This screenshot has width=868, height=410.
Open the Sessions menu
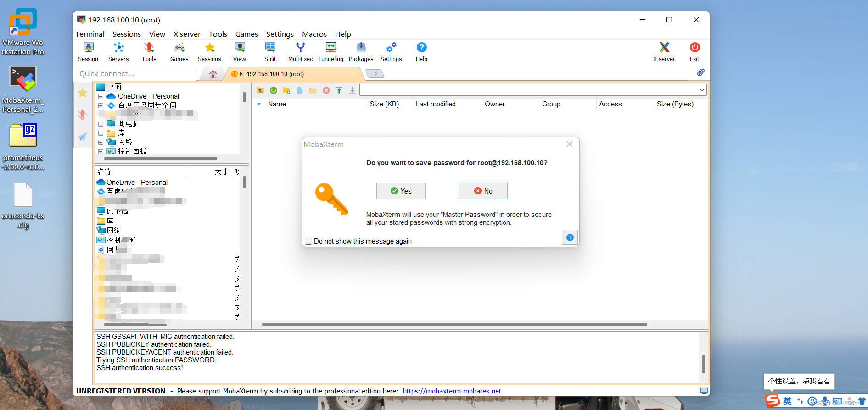click(127, 34)
